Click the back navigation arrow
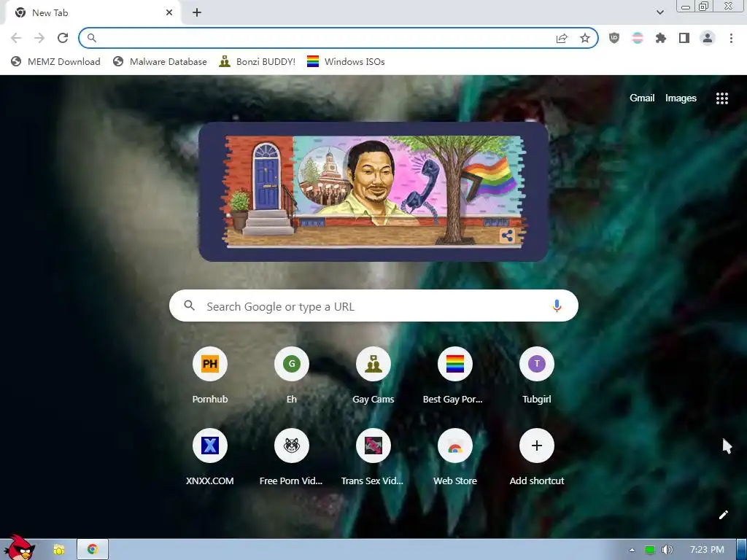The height and width of the screenshot is (560, 747). point(16,38)
